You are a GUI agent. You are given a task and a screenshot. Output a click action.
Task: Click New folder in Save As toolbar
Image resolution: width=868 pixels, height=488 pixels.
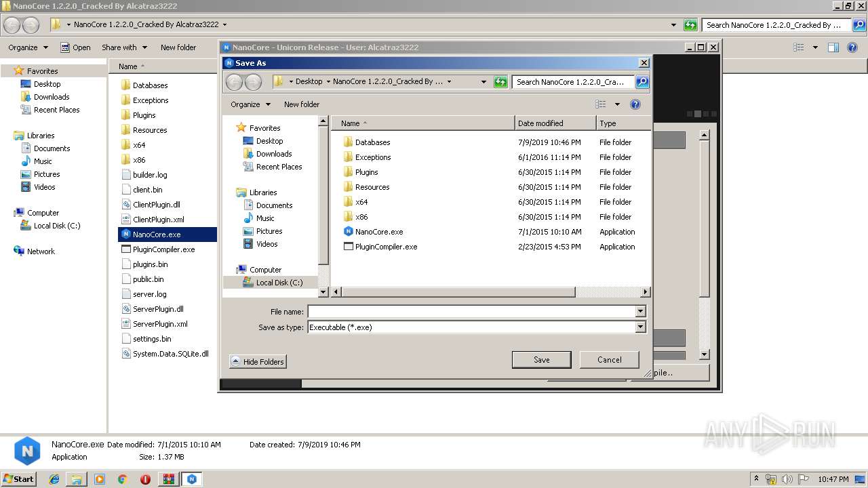tap(302, 104)
